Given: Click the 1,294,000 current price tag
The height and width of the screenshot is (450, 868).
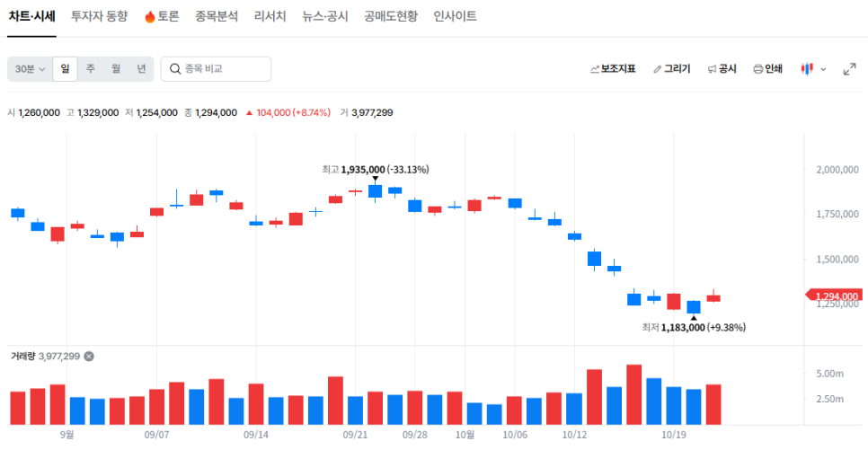Looking at the screenshot, I should pos(835,296).
